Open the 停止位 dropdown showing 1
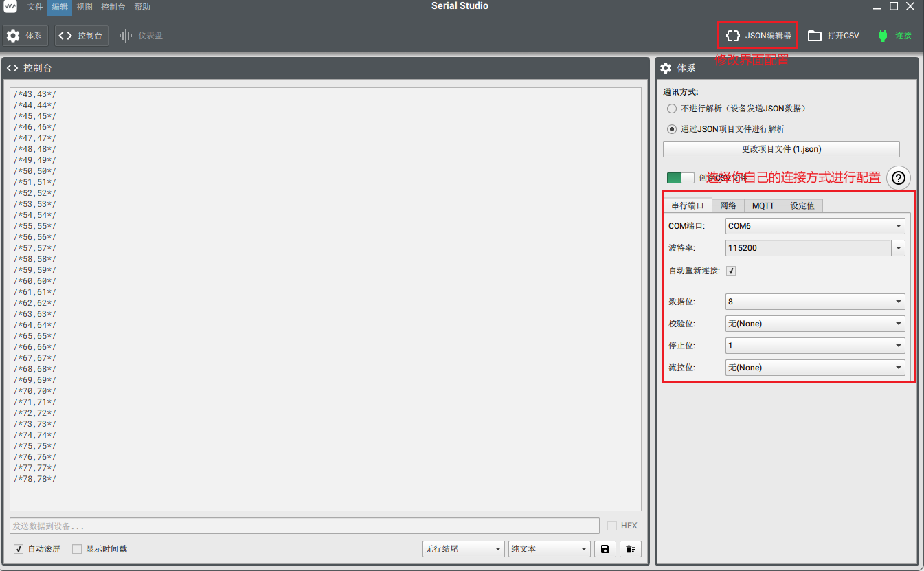The height and width of the screenshot is (571, 924). (x=815, y=346)
